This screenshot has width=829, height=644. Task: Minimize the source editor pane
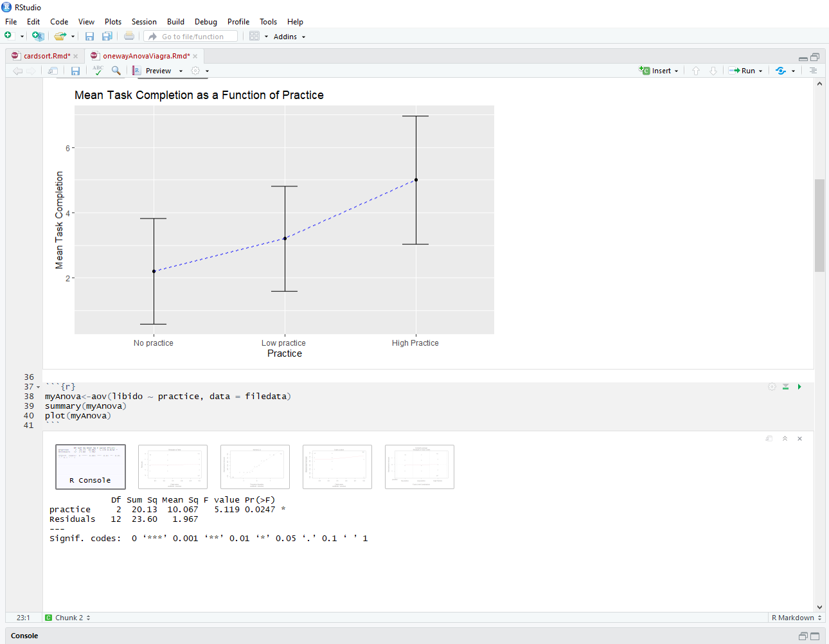pos(803,58)
